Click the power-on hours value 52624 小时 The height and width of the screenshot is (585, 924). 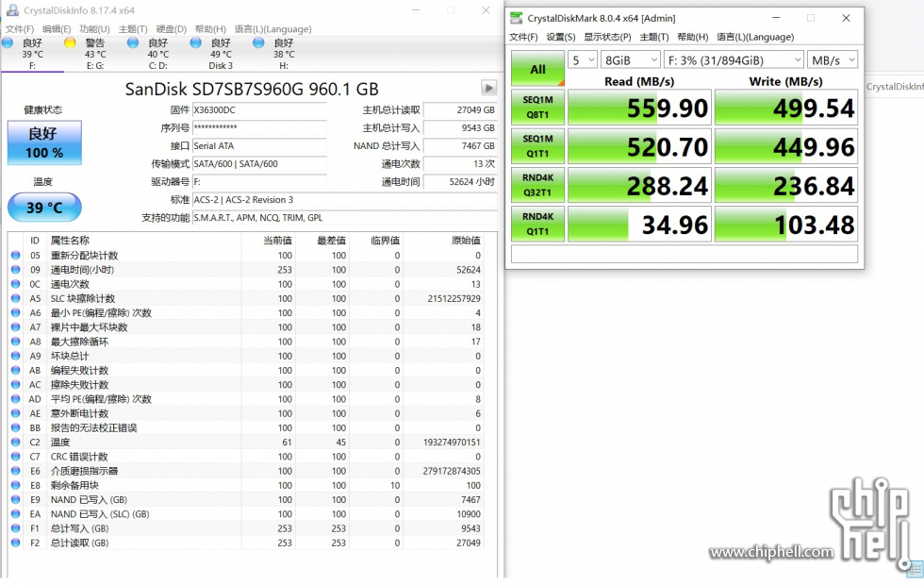pos(460,181)
